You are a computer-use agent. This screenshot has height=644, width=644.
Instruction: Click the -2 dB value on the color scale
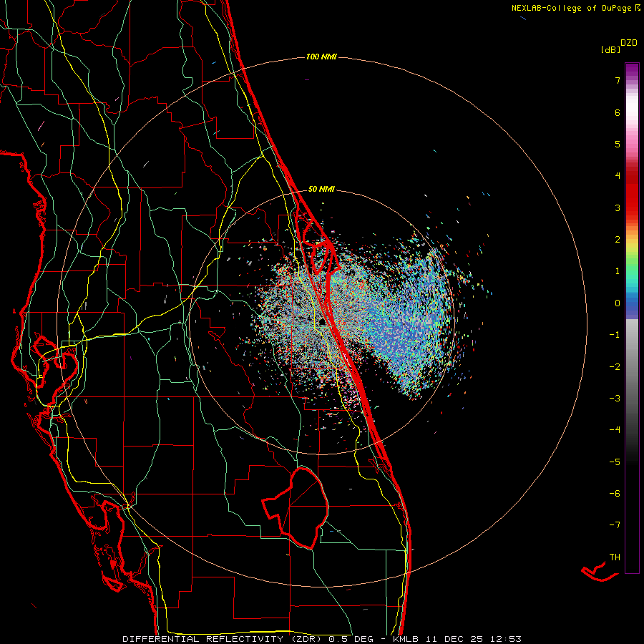tap(615, 367)
